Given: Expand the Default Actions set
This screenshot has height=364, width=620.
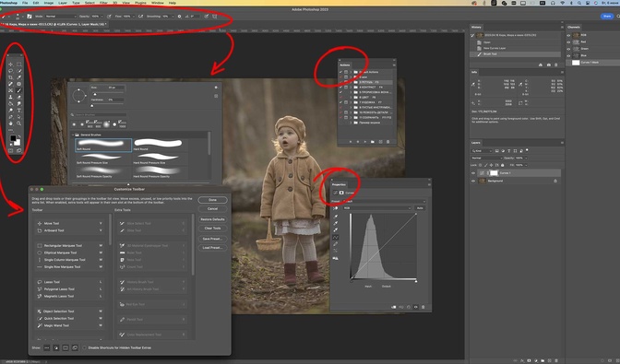Looking at the screenshot, I should coord(351,72).
